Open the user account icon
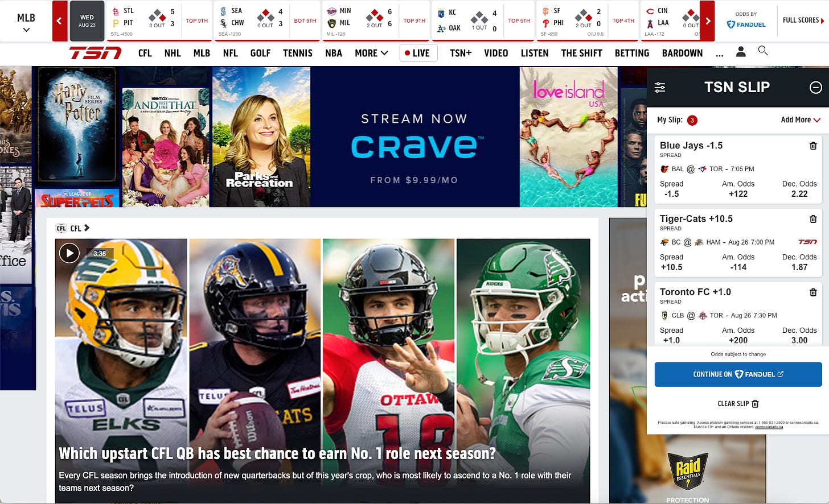Viewport: 829px width, 504px height. coord(741,52)
